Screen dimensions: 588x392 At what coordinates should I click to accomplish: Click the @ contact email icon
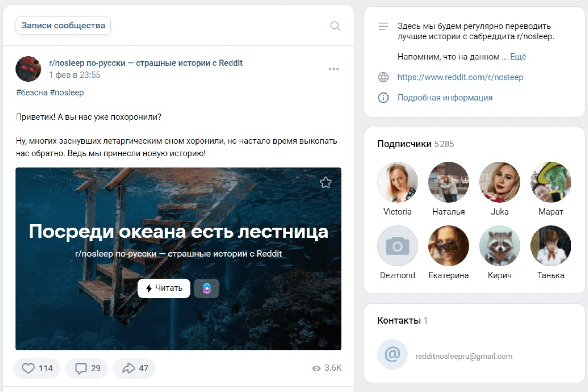tap(392, 354)
